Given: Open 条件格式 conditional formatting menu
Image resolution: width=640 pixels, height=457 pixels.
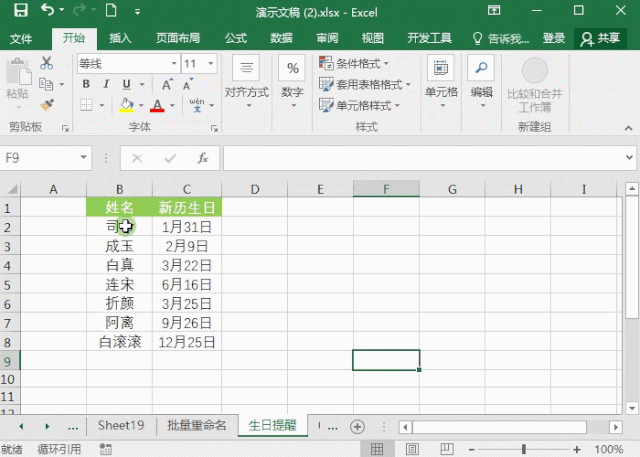Looking at the screenshot, I should (x=353, y=63).
